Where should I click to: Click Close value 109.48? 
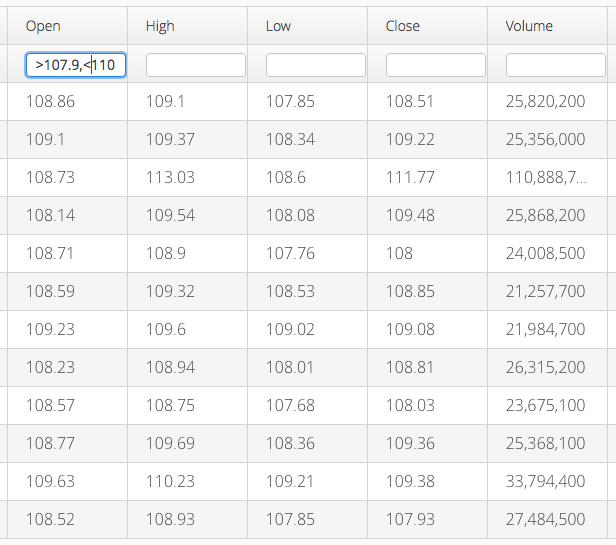click(x=410, y=215)
